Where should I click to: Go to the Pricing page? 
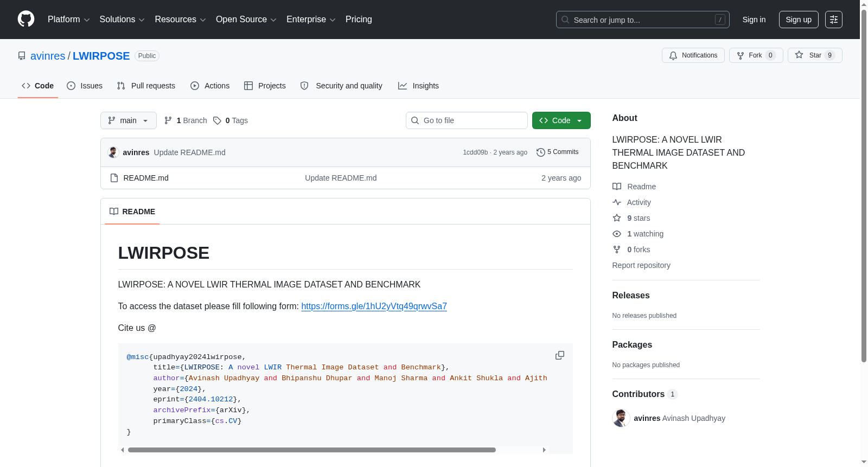coord(359,20)
